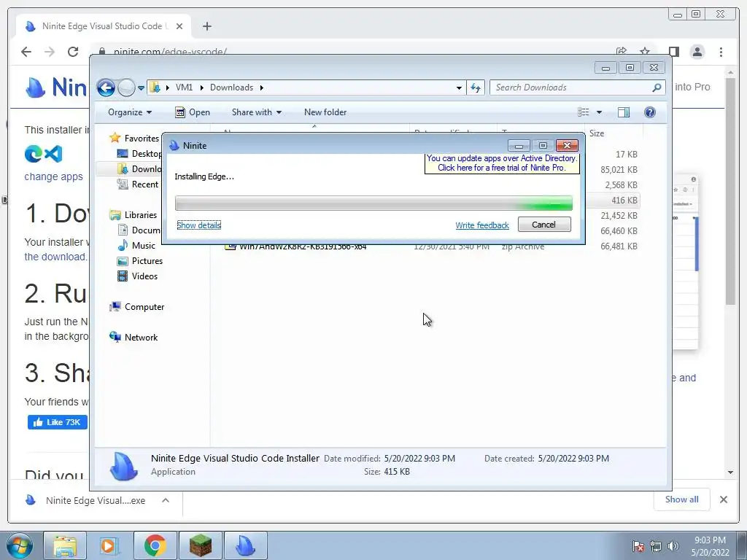This screenshot has width=747, height=560.
Task: Cancel the Ninite installation
Action: point(544,225)
